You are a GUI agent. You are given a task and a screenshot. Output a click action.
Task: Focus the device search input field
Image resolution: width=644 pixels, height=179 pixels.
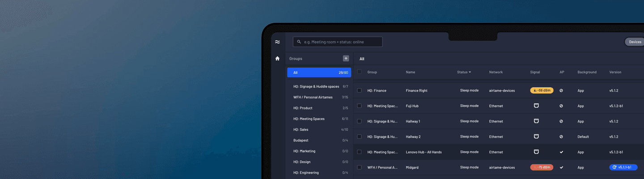338,42
